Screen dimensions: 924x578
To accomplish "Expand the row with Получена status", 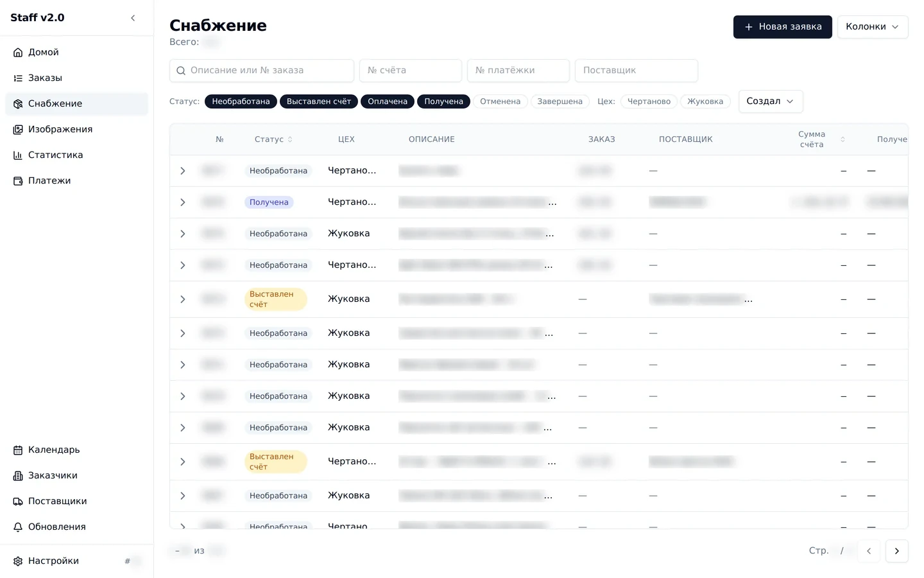I will click(x=183, y=202).
